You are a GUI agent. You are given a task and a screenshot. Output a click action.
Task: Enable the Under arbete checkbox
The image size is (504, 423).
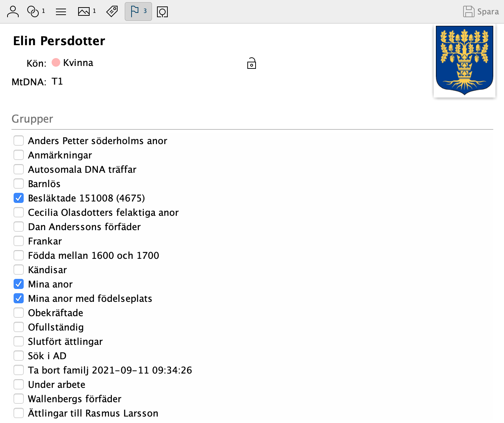pyautogui.click(x=19, y=384)
